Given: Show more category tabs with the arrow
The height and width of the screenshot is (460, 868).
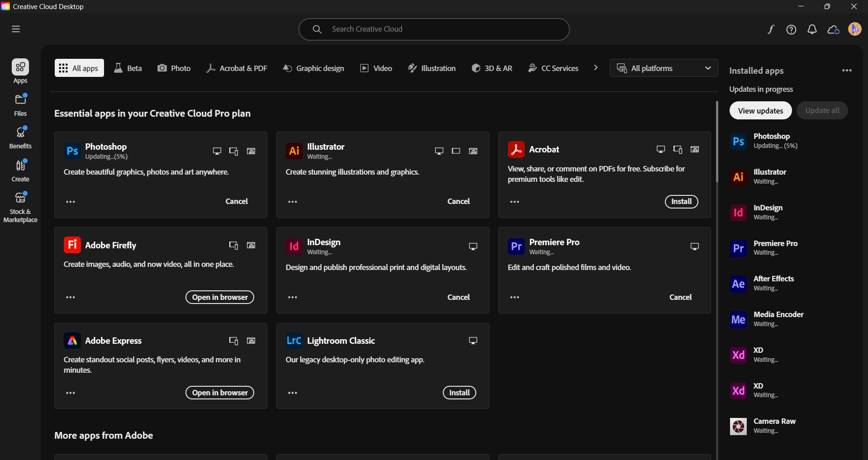Looking at the screenshot, I should tap(596, 67).
